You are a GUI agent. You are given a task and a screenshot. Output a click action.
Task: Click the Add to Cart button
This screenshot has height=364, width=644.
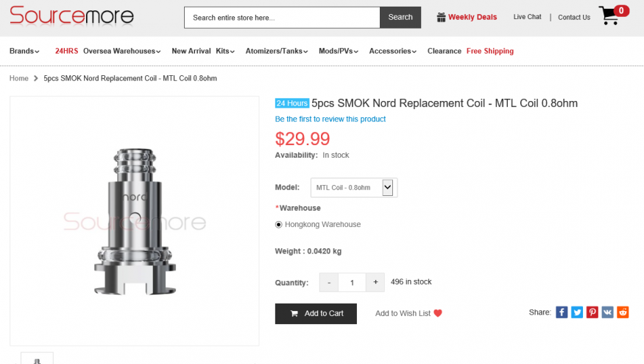tap(316, 313)
